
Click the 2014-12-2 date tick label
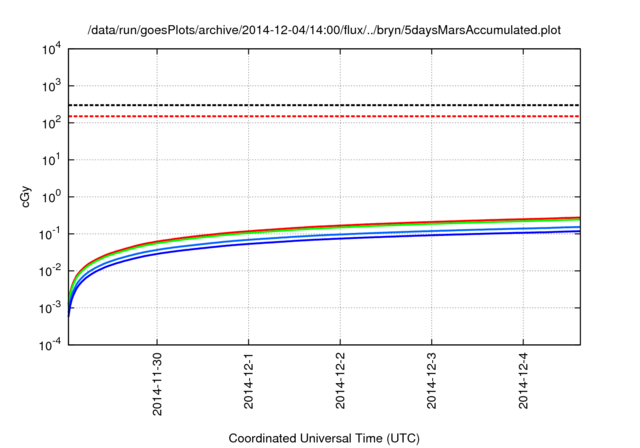340,381
